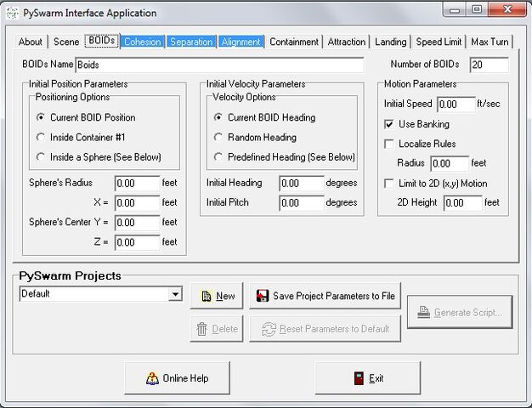532x408 pixels.
Task: Open the Cohesion tab
Action: tap(143, 42)
